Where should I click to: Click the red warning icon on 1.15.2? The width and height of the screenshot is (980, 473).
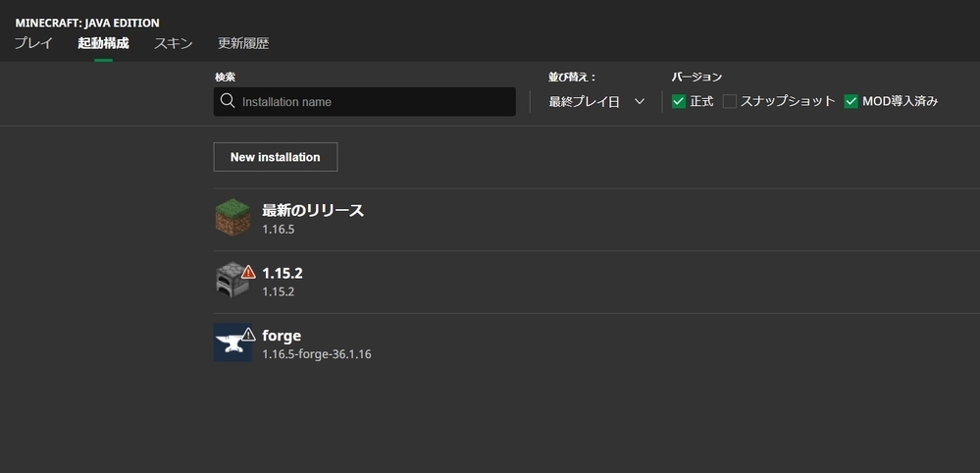click(248, 272)
